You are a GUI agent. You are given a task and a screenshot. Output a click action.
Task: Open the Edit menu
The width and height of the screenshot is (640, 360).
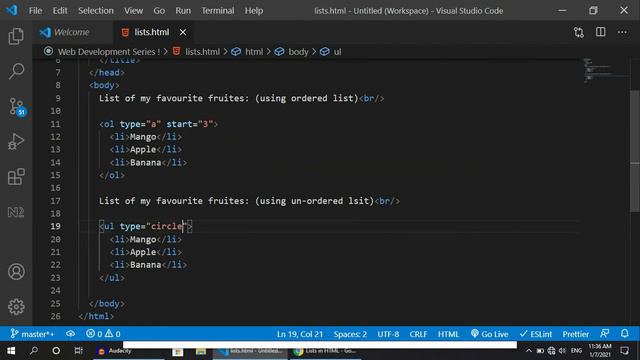coord(60,11)
